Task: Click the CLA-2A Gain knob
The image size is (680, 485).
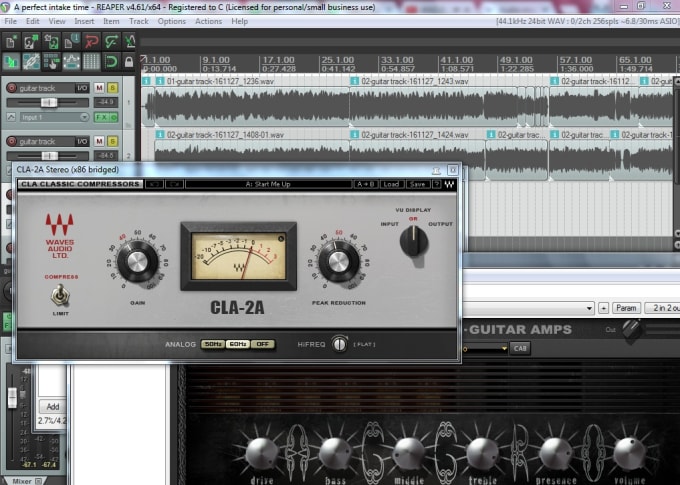Action: click(x=137, y=262)
